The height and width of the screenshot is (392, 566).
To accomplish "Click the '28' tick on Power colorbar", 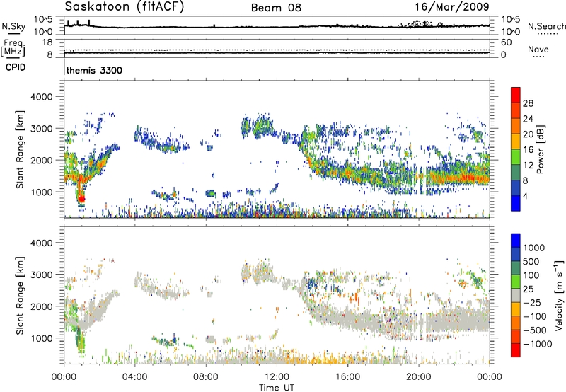I will coord(528,103).
